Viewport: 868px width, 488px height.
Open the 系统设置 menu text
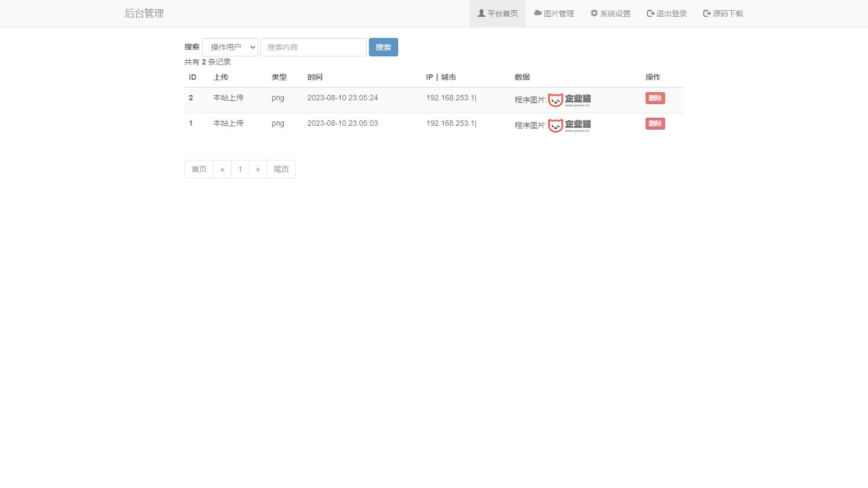click(x=615, y=14)
